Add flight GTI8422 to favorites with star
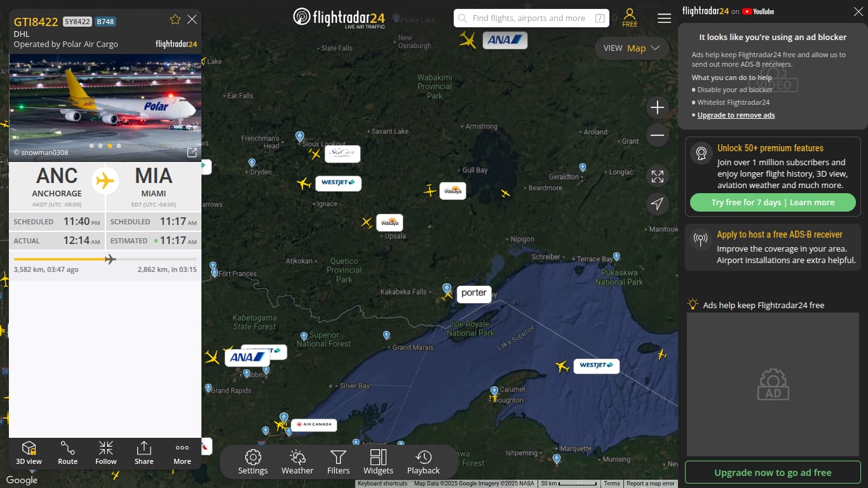This screenshot has height=488, width=868. point(175,20)
